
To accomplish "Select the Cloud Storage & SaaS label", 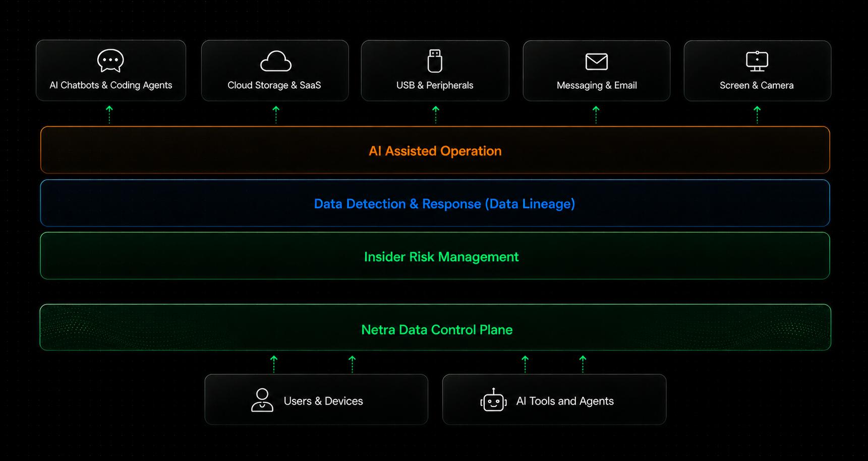I will 274,85.
